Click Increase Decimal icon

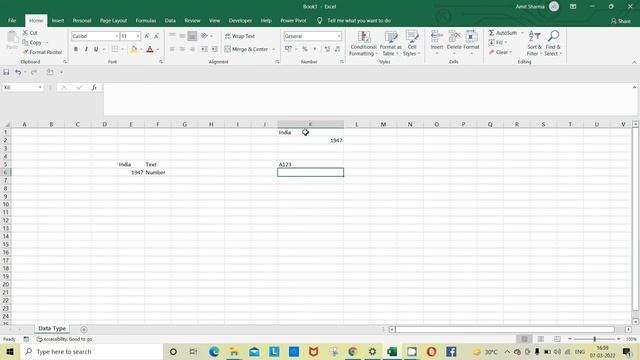(327, 49)
